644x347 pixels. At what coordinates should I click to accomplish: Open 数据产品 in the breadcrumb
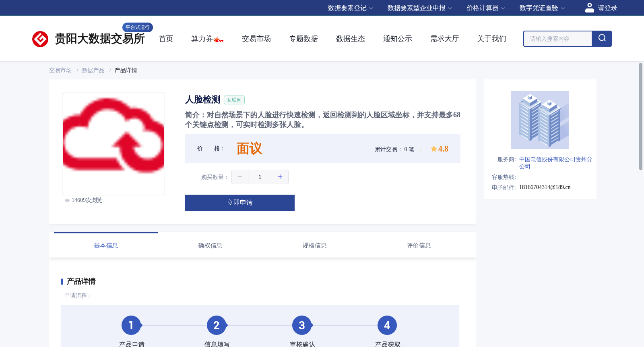coord(93,71)
